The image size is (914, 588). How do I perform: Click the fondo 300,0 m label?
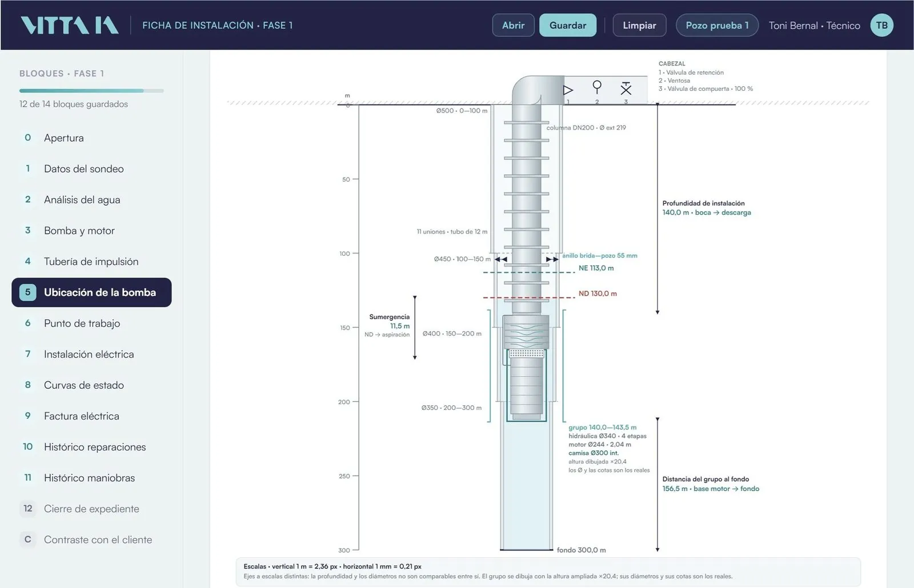[x=581, y=550]
